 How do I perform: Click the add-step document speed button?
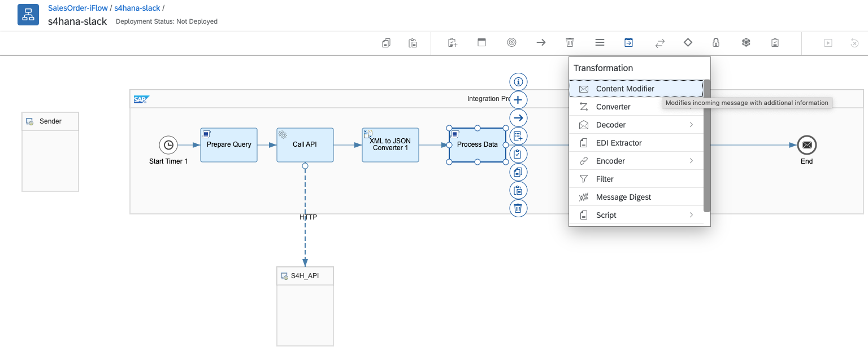[x=518, y=136]
